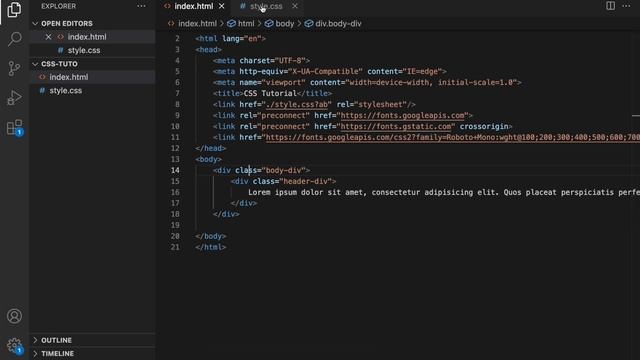Open style.css in CSS-TUTO folder
This screenshot has width=640, height=360.
(x=65, y=91)
